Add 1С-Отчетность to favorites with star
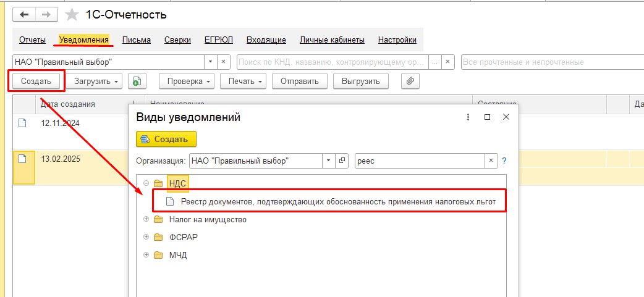Screen dimensions: 644x297 [x=72, y=15]
